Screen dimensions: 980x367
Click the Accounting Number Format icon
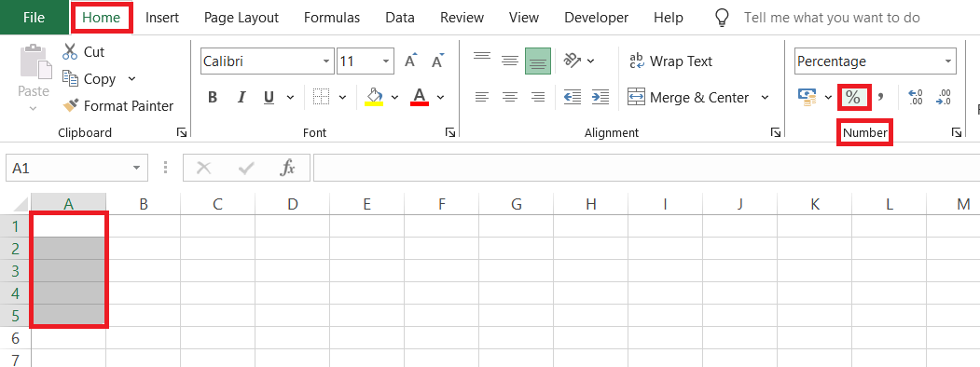click(x=807, y=97)
